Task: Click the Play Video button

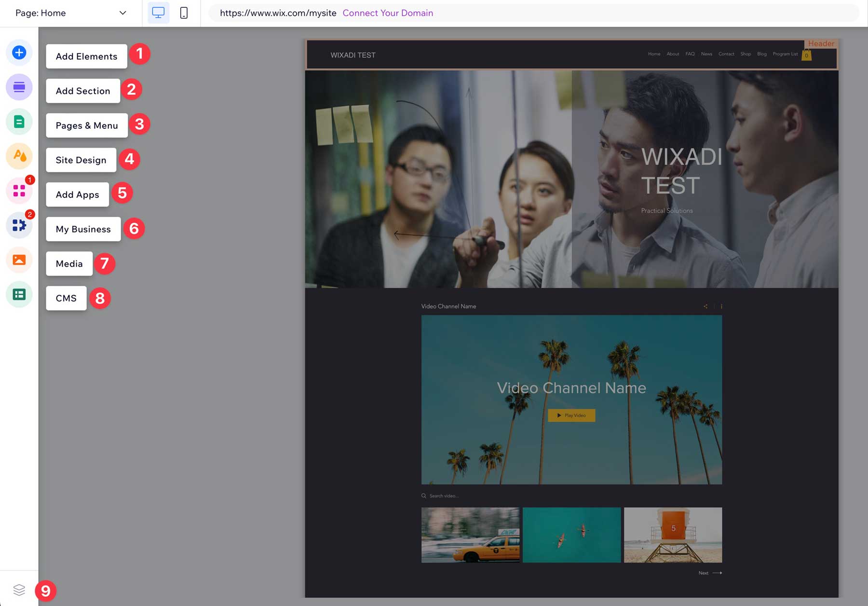Action: [571, 415]
